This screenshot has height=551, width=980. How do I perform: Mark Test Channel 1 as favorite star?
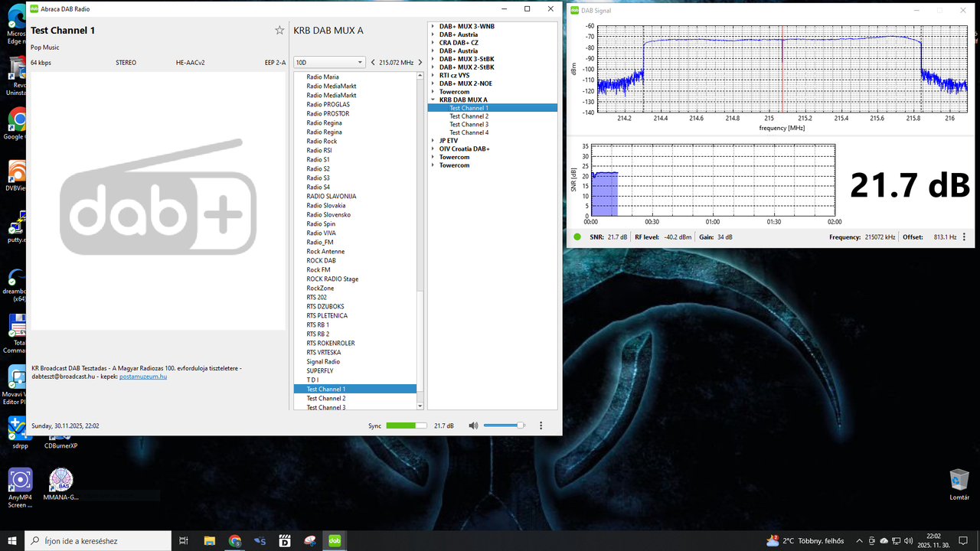[x=279, y=31]
